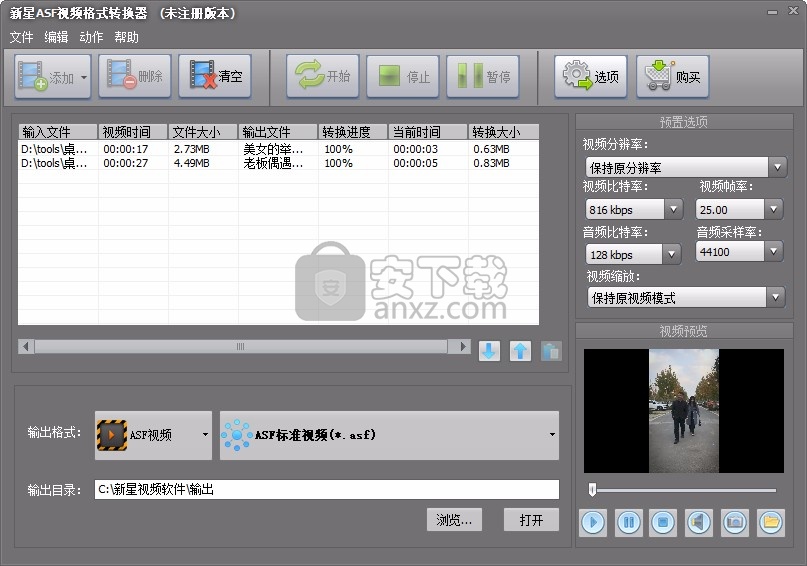This screenshot has height=566, width=807.
Task: Click the 00:00:03 current time cell
Action: (x=415, y=149)
